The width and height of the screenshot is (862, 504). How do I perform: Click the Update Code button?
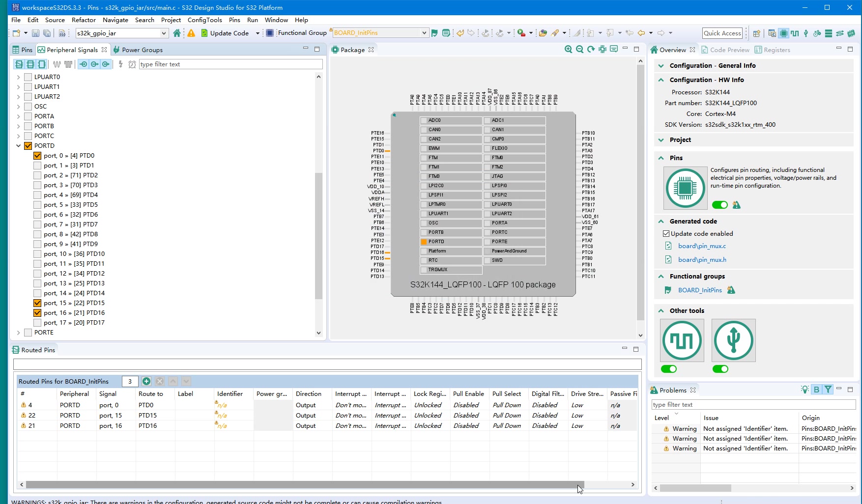(225, 33)
